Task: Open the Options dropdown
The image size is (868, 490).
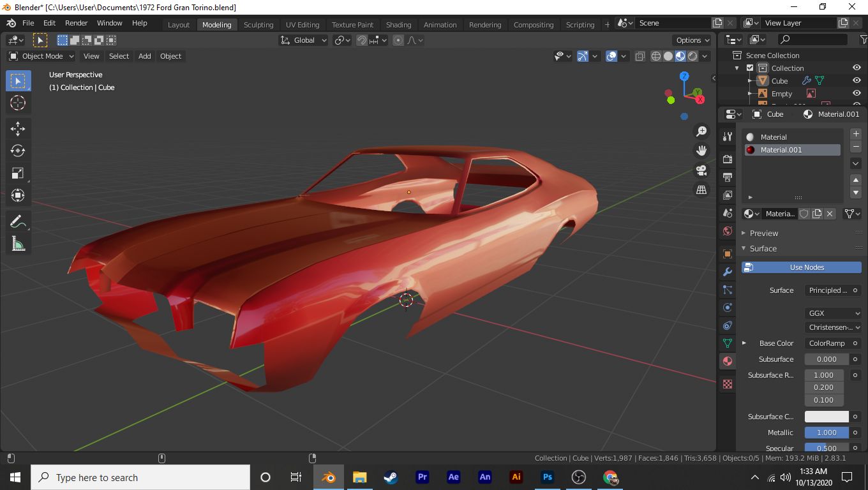Action: click(x=692, y=40)
